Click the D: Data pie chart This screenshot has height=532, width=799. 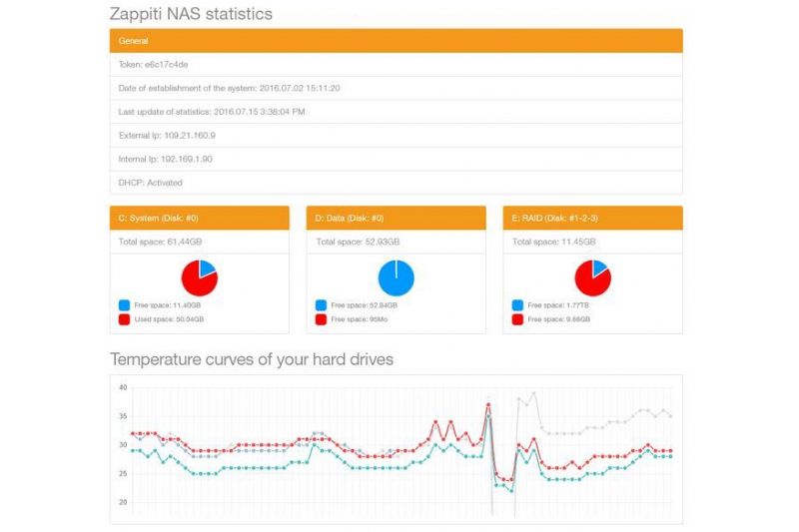tap(396, 277)
